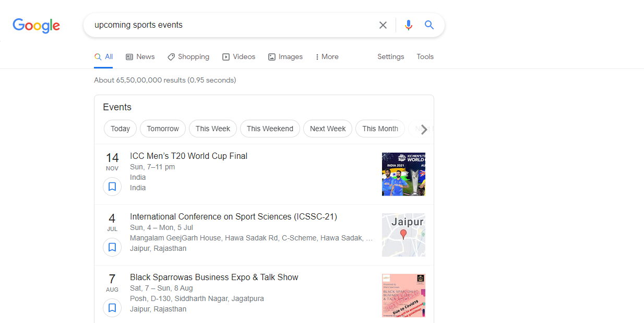Image resolution: width=644 pixels, height=323 pixels.
Task: Click the Black Sparrowas expo poster thumbnail
Action: (x=403, y=295)
